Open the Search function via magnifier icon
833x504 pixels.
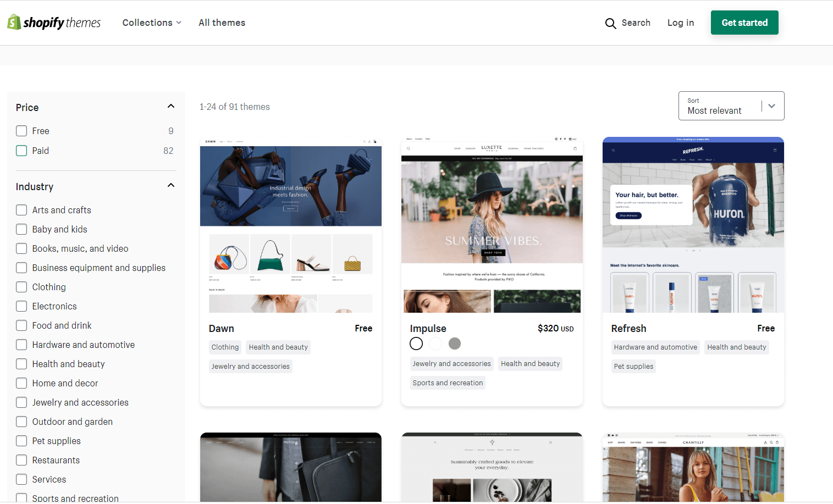610,23
